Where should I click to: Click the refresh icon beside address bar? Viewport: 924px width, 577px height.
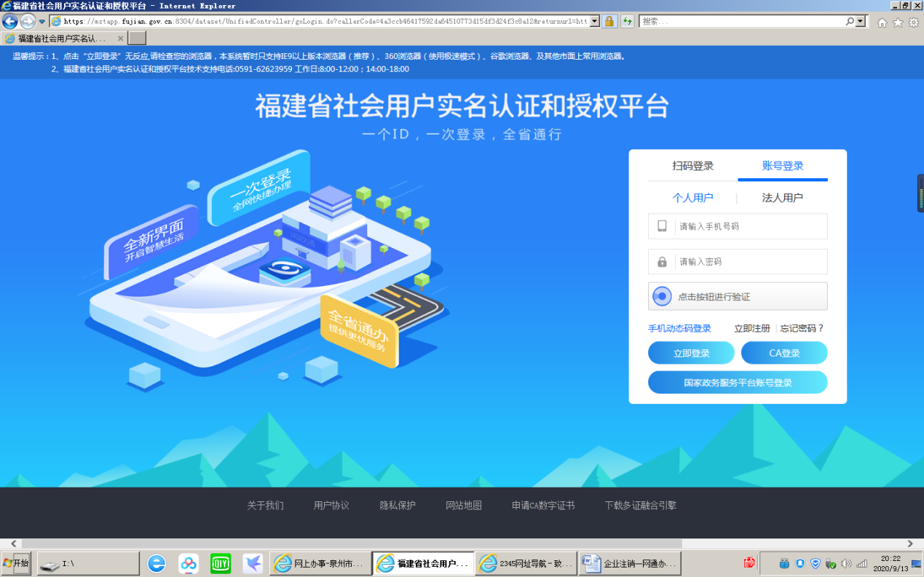point(627,22)
